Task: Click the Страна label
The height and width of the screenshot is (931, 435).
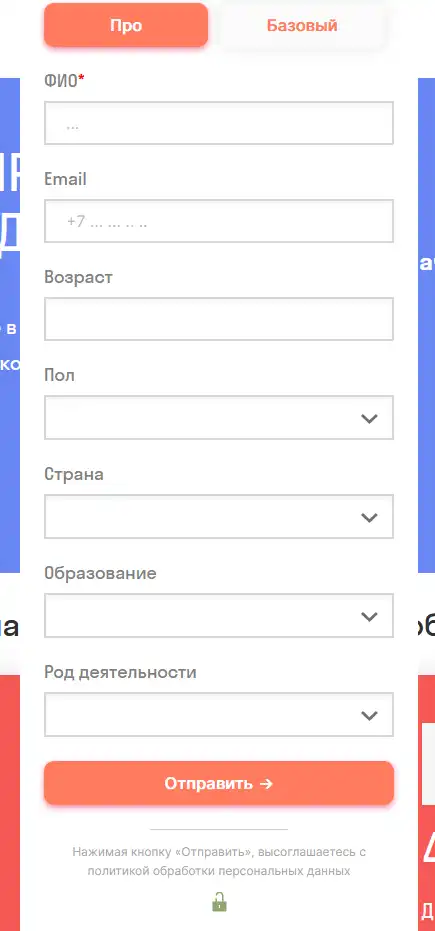Action: click(x=74, y=474)
